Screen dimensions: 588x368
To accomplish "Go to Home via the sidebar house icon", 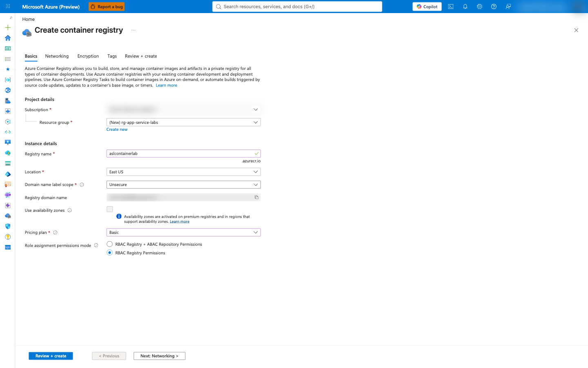I will 8,38.
